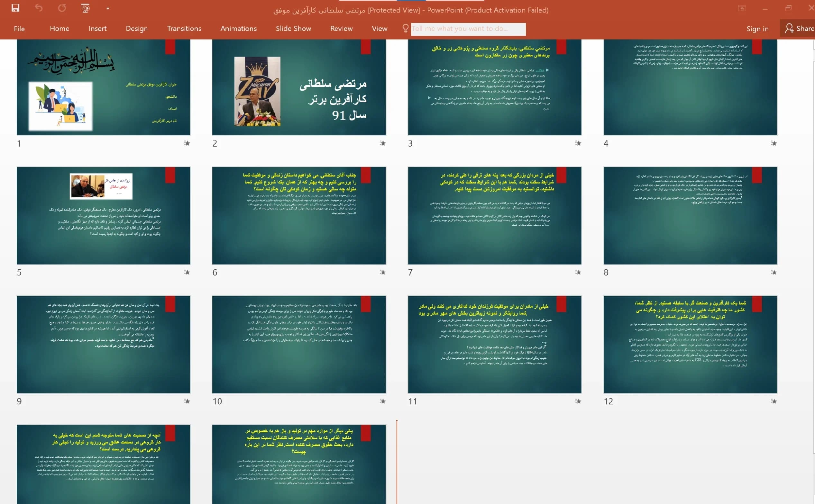Select the last slide thumbnail in bottom row
815x504 pixels.
299,464
